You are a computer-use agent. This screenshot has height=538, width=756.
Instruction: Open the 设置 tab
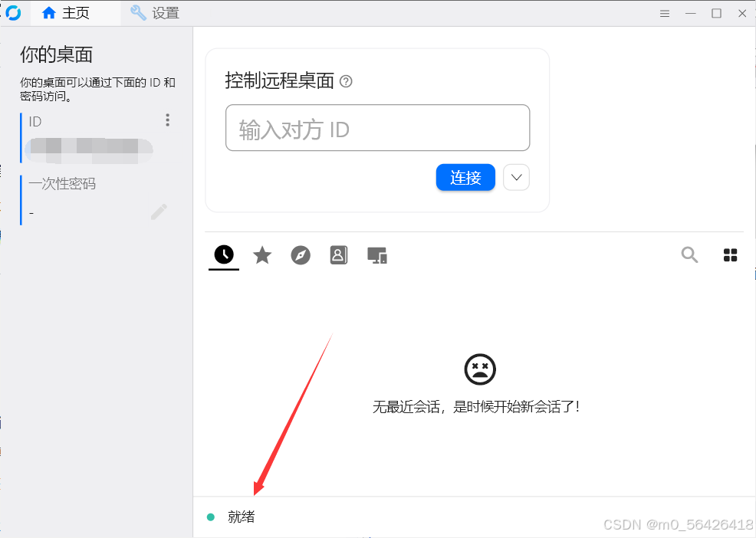coord(155,13)
